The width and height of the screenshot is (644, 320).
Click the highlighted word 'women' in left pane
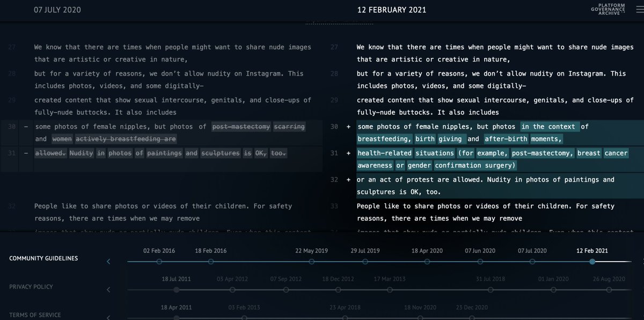(63, 139)
